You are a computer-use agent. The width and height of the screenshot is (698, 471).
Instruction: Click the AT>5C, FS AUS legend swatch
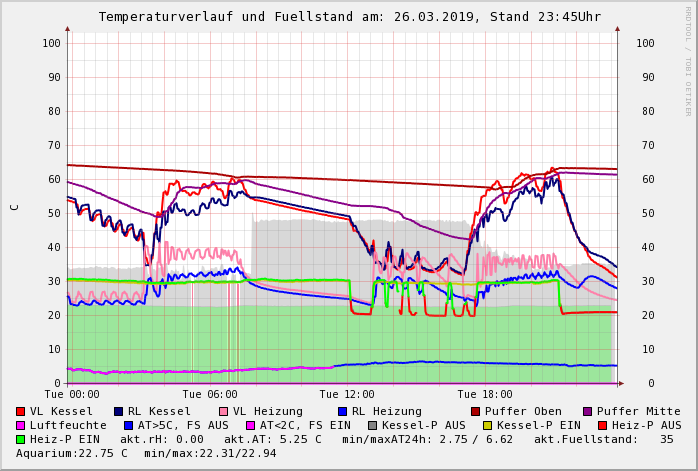pyautogui.click(x=128, y=425)
